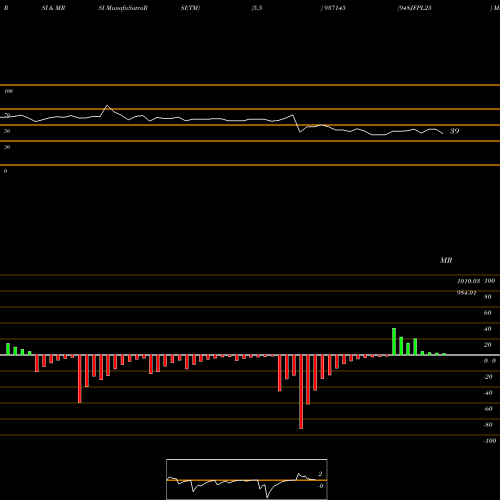Click the MR axis label '-100'

pyautogui.click(x=490, y=441)
